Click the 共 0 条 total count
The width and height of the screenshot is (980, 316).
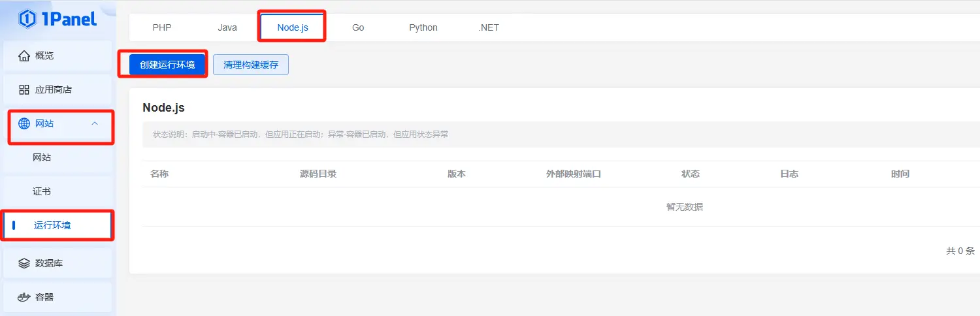point(960,251)
